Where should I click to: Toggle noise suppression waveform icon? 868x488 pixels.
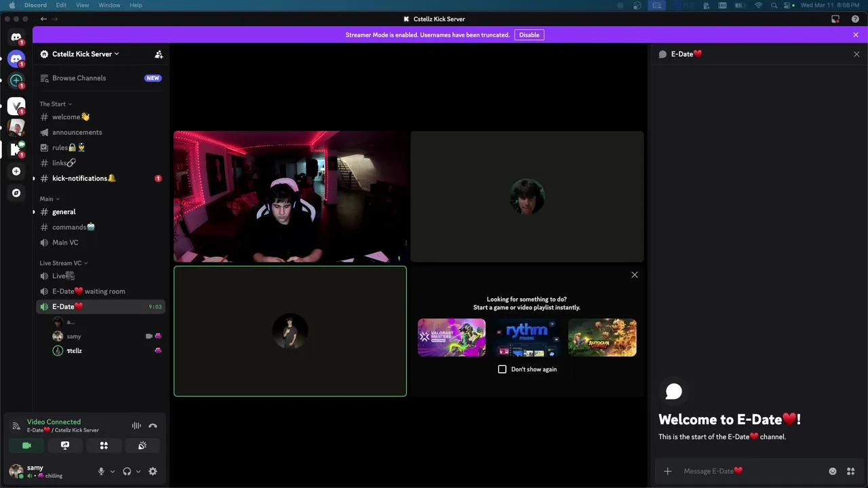pos(136,426)
